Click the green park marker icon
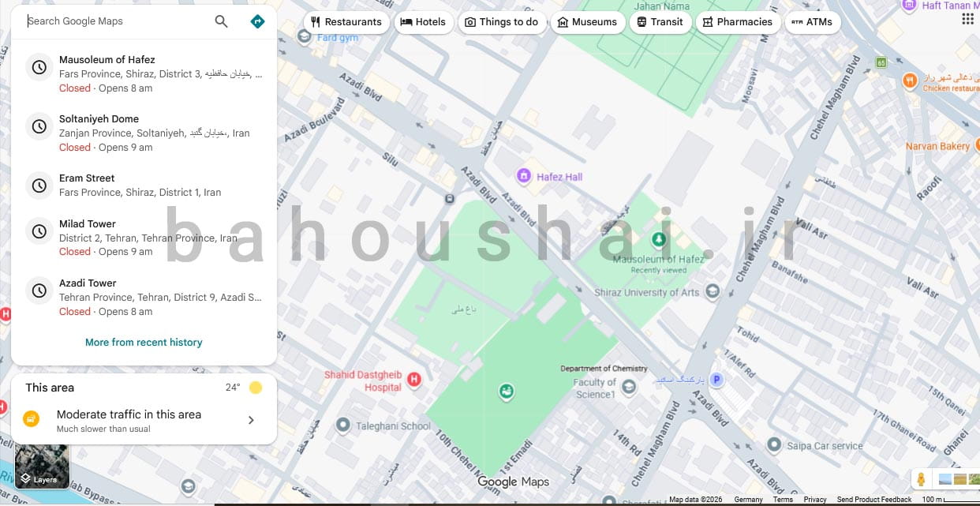Viewport: 980px width, 506px height. click(507, 391)
